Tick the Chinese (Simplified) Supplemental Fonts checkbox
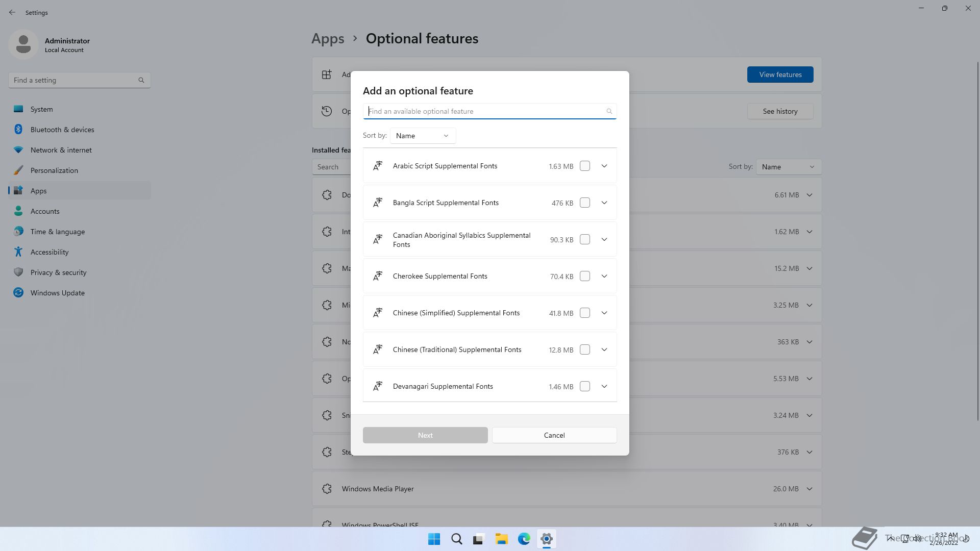980x551 pixels. click(585, 313)
